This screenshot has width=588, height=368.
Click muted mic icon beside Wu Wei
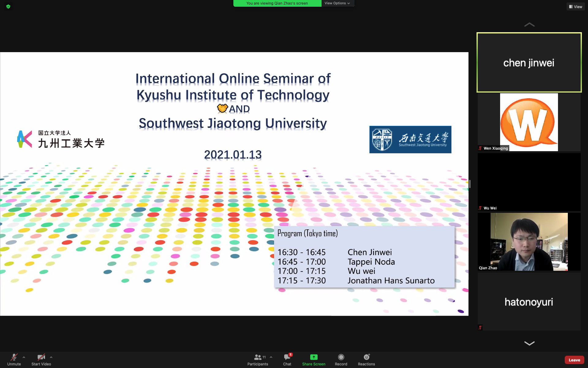[480, 208]
